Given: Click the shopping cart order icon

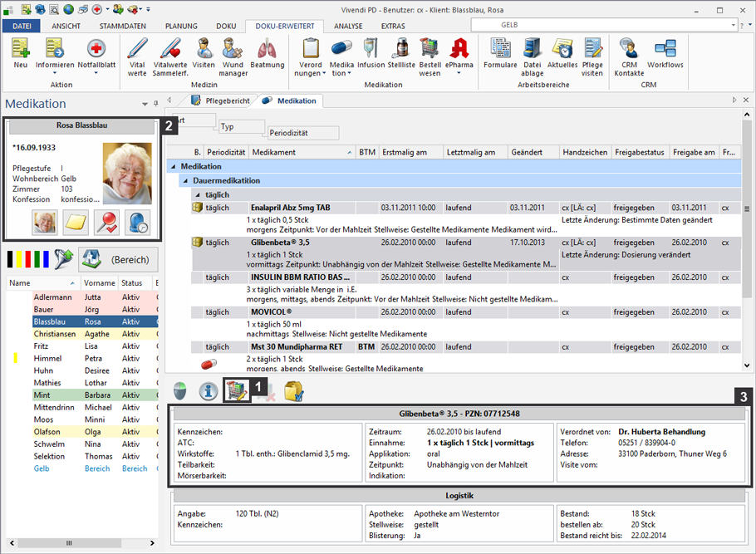Looking at the screenshot, I should 237,390.
